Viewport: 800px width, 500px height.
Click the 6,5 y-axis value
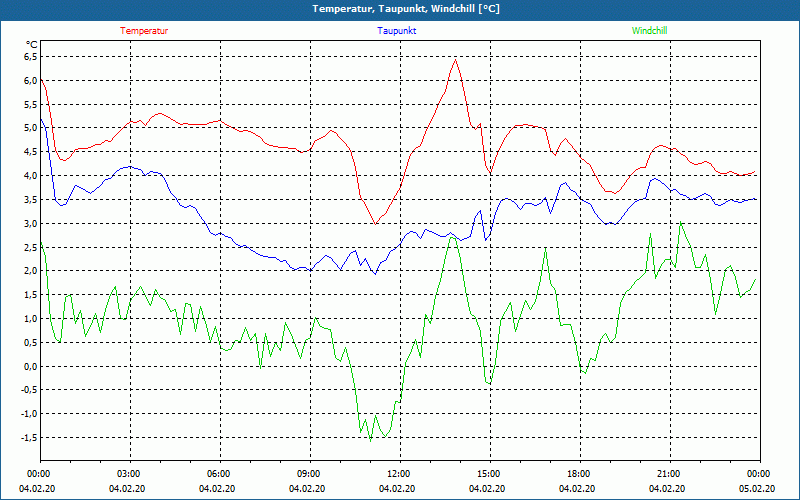[x=31, y=57]
